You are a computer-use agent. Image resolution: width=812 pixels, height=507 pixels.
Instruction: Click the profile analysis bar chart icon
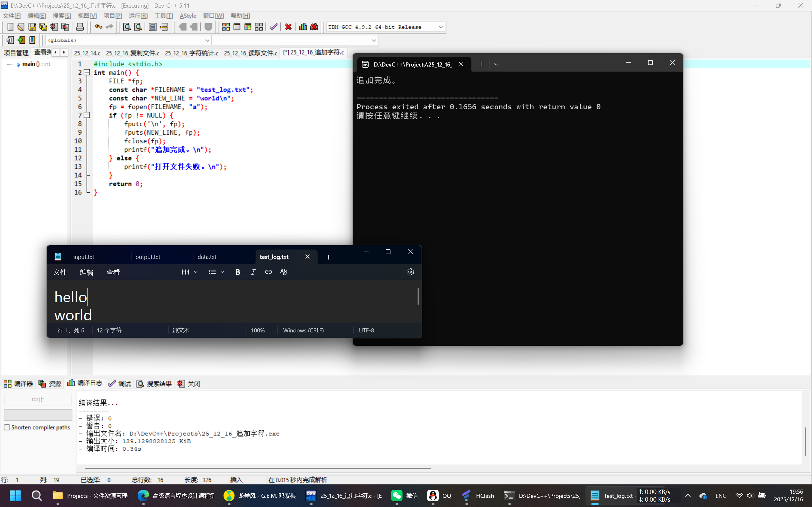[x=303, y=27]
